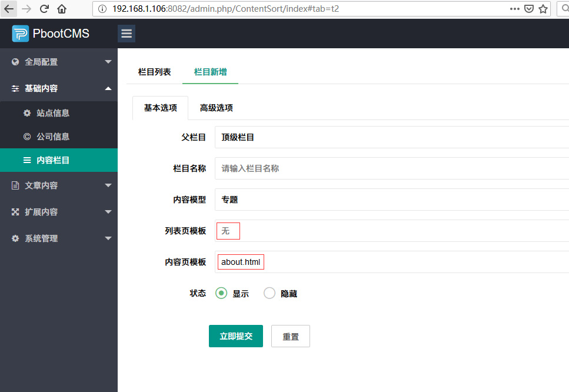Click the 重置 reset button
569x392 pixels.
pyautogui.click(x=290, y=337)
